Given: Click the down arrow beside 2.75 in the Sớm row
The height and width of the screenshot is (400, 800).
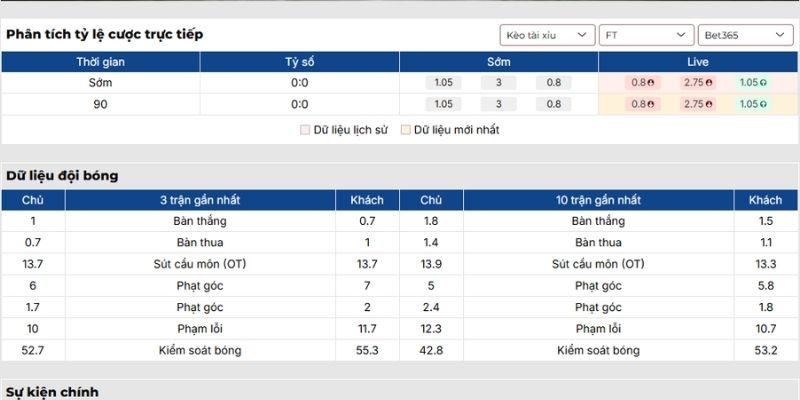Looking at the screenshot, I should click(710, 83).
